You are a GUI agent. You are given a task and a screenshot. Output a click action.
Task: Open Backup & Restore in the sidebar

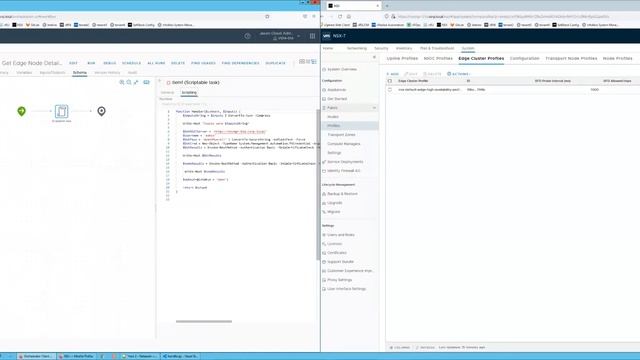[342, 194]
